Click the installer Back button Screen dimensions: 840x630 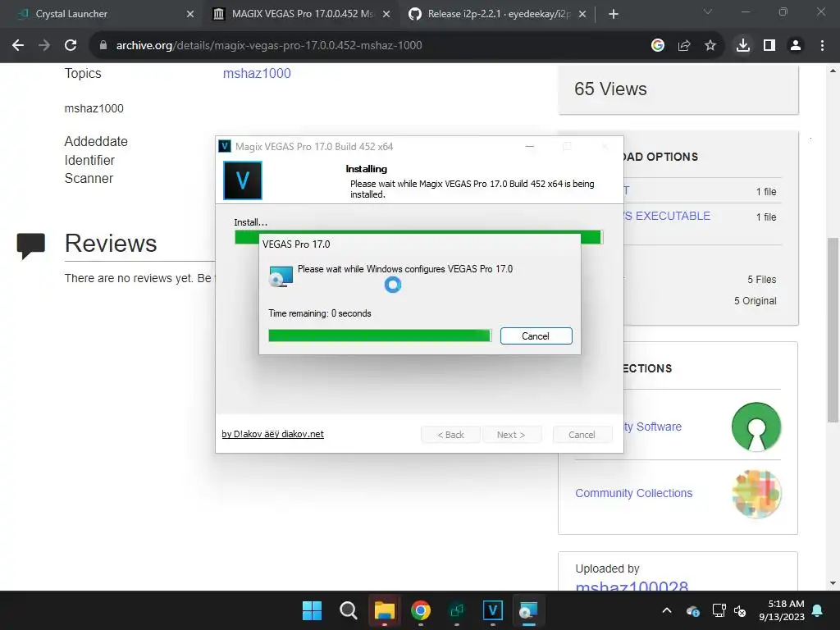[451, 435]
